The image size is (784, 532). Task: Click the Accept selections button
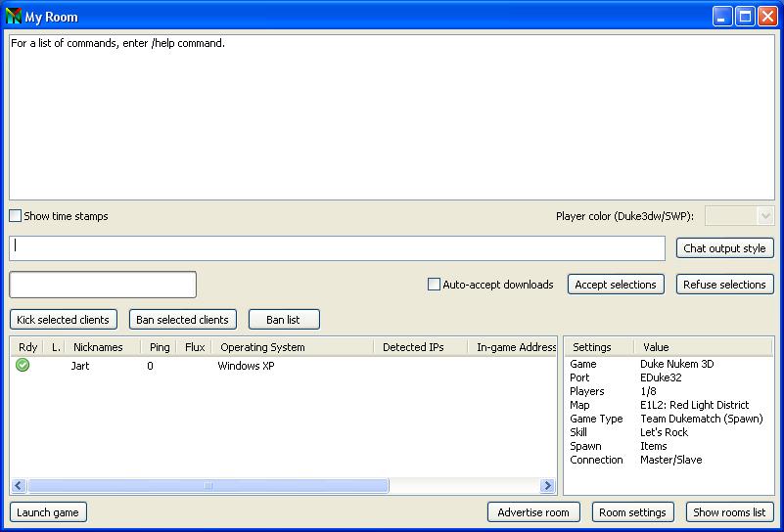pyautogui.click(x=616, y=285)
